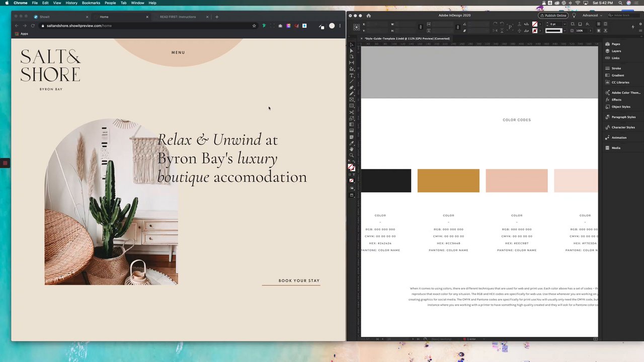Open the CC Libraries panel

pos(620,82)
